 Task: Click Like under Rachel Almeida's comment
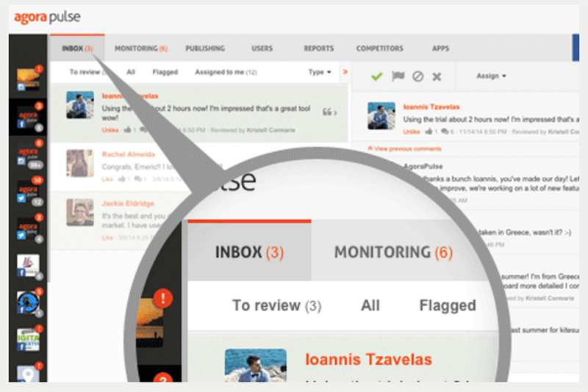[x=107, y=179]
